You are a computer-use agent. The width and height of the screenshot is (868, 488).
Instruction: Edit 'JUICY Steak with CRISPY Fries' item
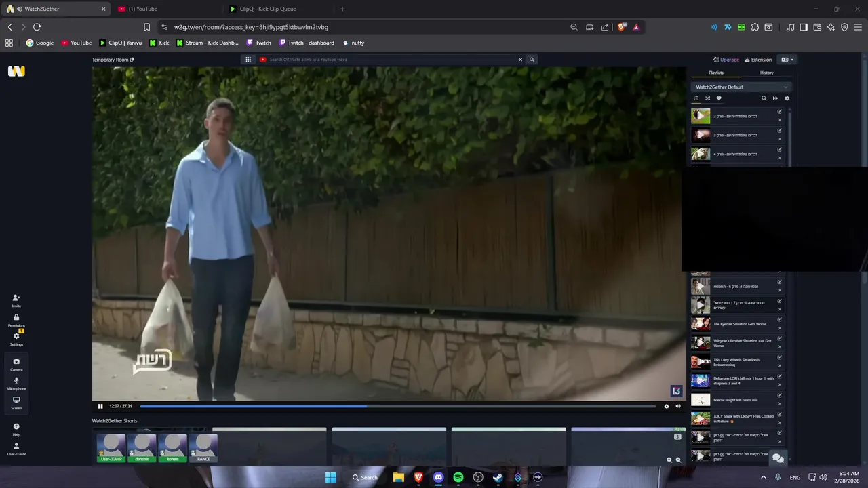point(780,415)
